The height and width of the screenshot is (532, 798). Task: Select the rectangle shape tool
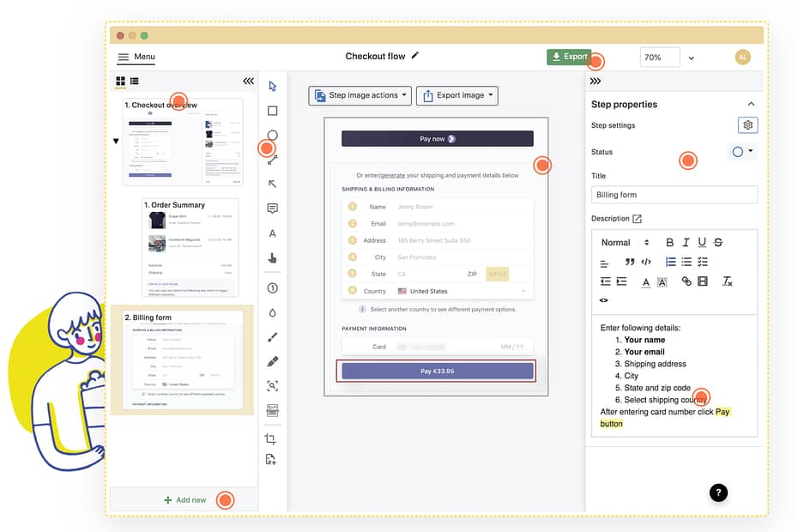tap(272, 111)
